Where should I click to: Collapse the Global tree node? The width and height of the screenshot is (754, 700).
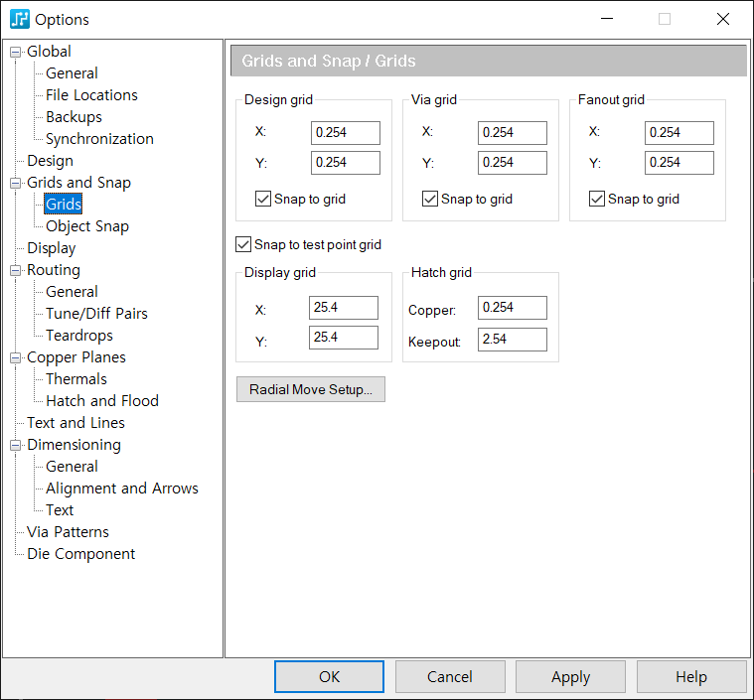pyautogui.click(x=15, y=52)
